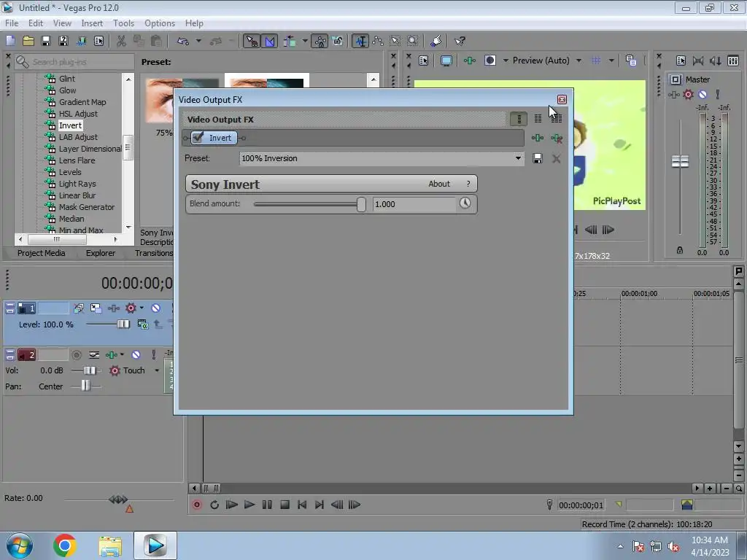Arm audio track 2 for record
Image resolution: width=747 pixels, height=560 pixels.
(x=76, y=355)
